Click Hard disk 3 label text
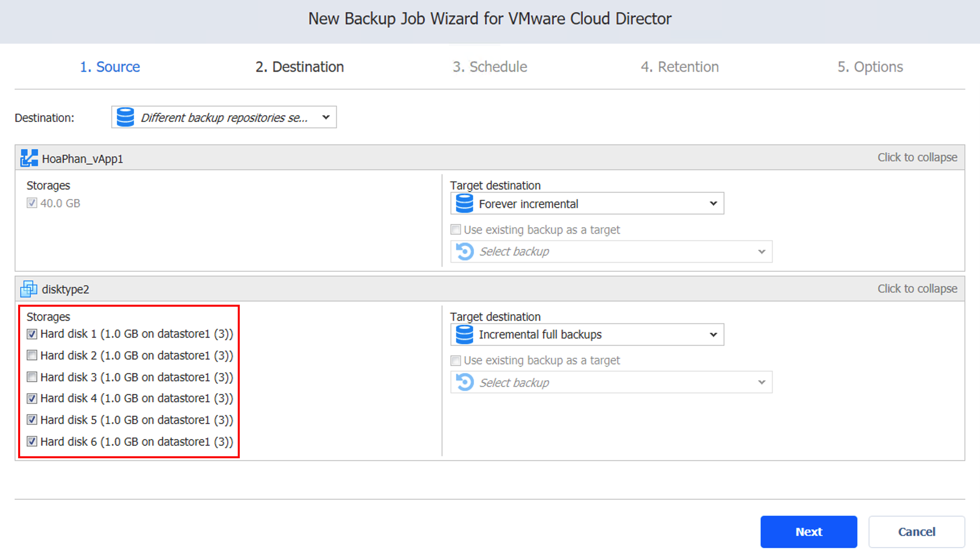This screenshot has height=555, width=980. click(x=137, y=377)
